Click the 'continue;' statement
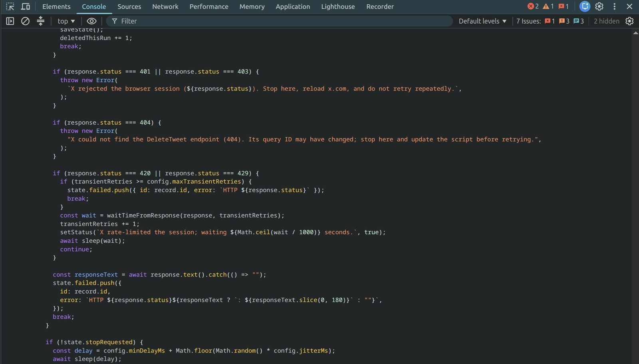Image resolution: width=639 pixels, height=364 pixels. 76,249
